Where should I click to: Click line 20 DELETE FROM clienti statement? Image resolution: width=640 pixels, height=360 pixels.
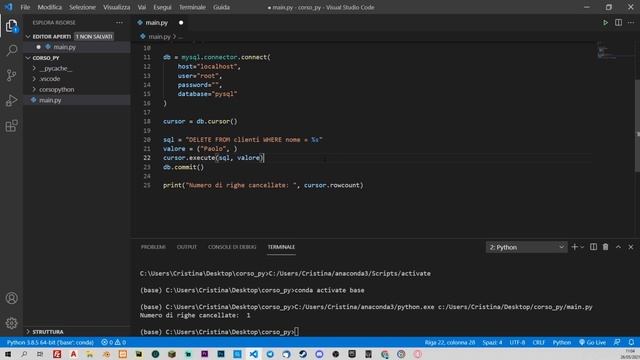click(x=243, y=140)
